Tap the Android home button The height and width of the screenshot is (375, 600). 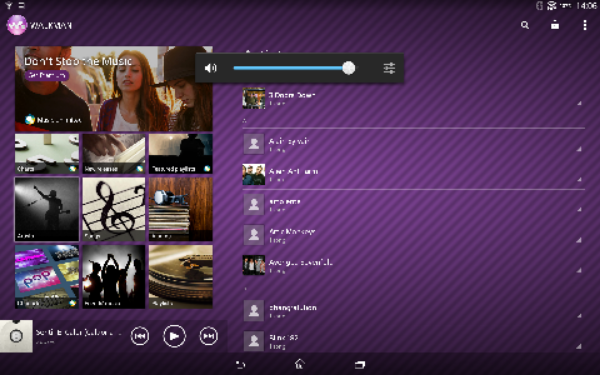pyautogui.click(x=300, y=364)
